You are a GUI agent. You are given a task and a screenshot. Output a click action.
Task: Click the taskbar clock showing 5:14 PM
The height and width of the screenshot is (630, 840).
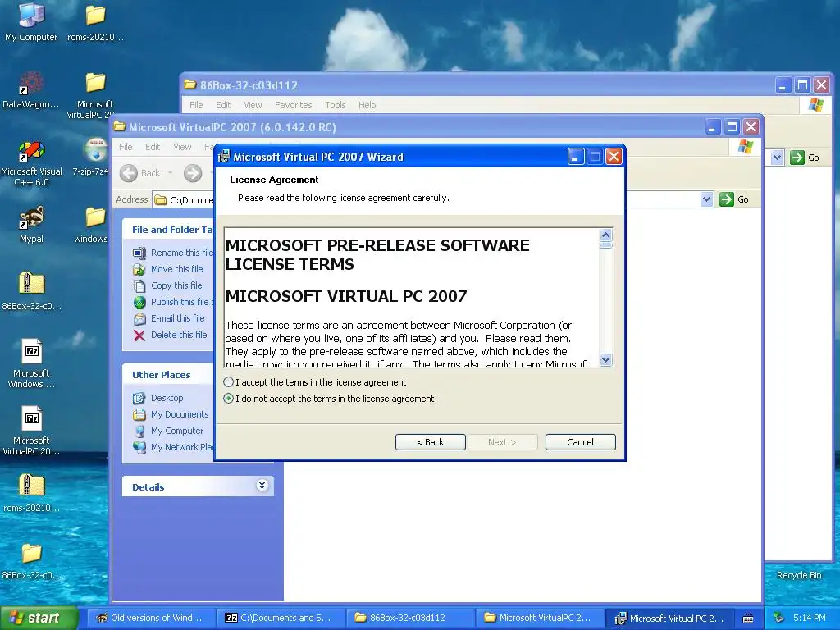[x=810, y=618]
